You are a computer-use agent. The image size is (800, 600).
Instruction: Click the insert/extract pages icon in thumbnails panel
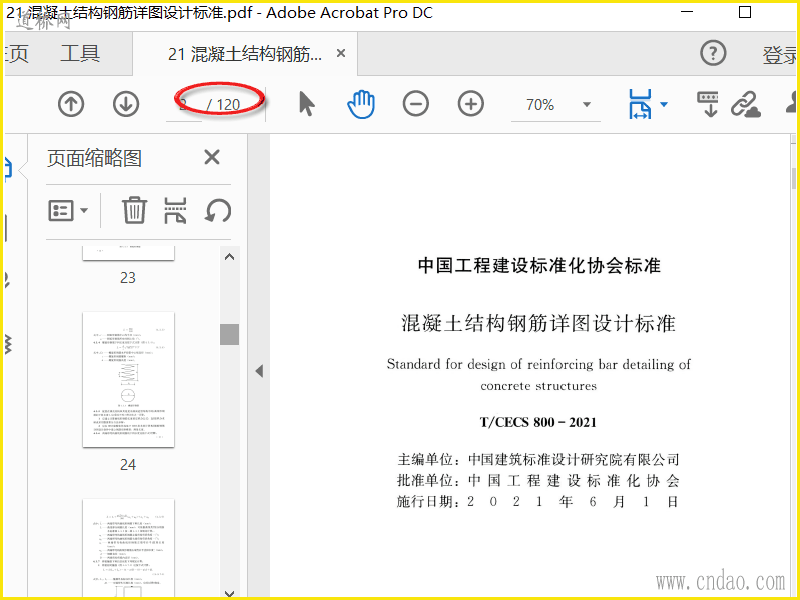point(175,210)
